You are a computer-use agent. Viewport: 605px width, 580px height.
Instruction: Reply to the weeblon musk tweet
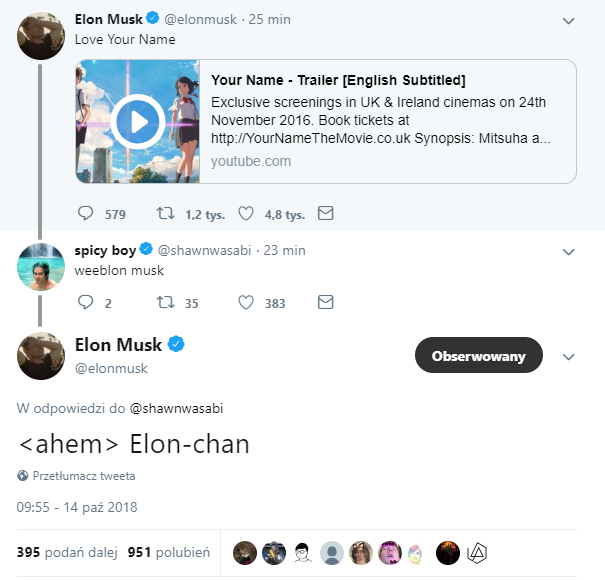pyautogui.click(x=86, y=302)
